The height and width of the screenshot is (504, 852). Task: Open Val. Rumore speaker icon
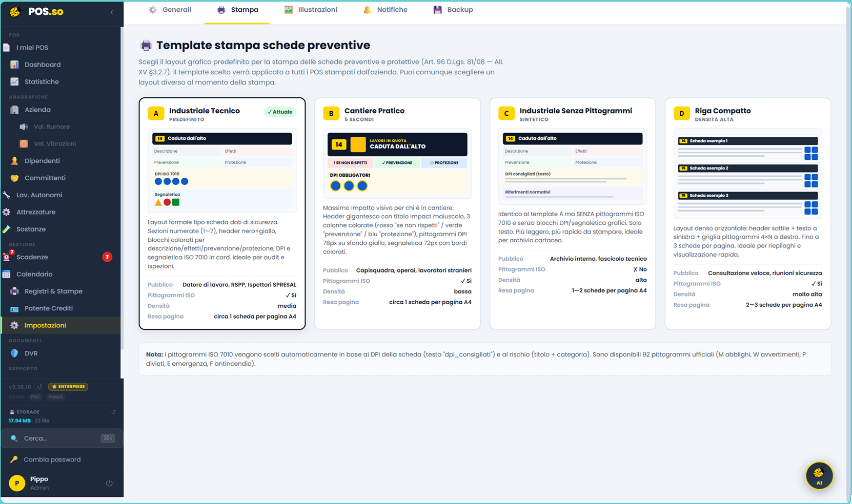(24, 127)
